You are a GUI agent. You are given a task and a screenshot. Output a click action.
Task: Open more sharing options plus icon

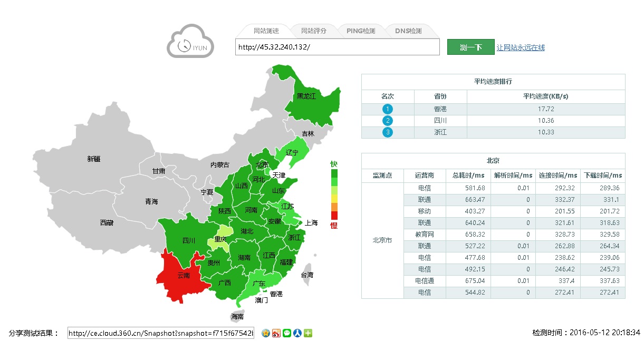pos(308,333)
